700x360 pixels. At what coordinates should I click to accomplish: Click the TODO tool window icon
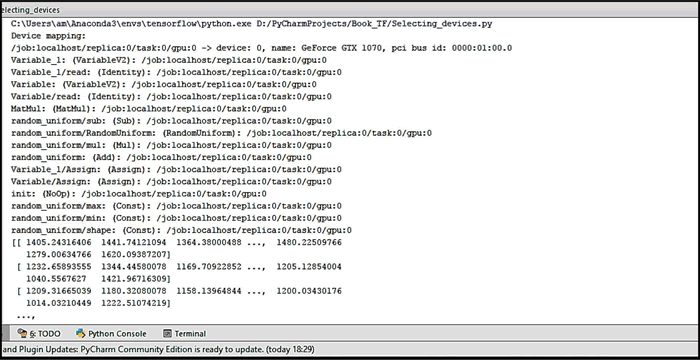point(22,333)
